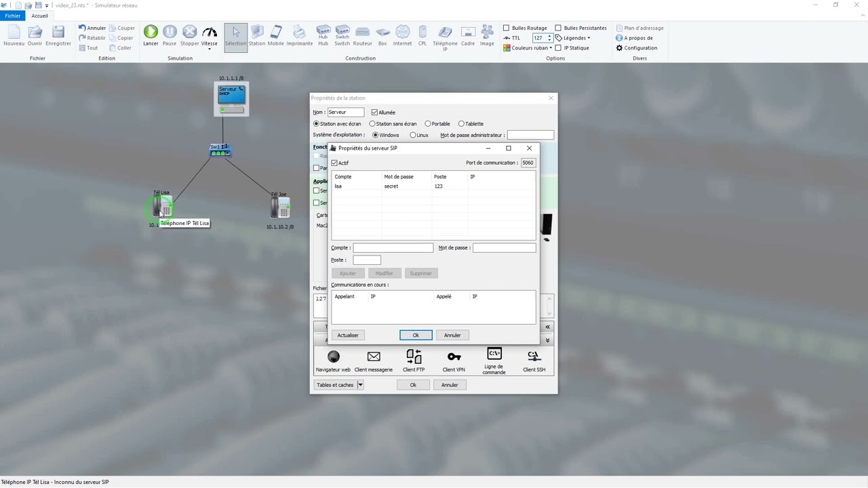Viewport: 868px width, 488px height.
Task: Focus the SIP Mot de passe field
Action: (x=504, y=247)
